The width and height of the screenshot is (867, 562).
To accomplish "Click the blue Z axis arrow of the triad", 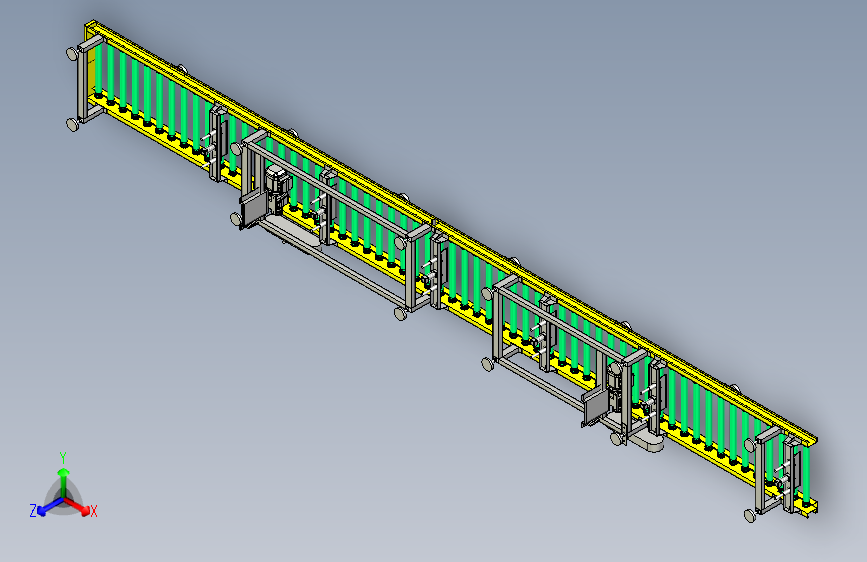I will tap(51, 506).
